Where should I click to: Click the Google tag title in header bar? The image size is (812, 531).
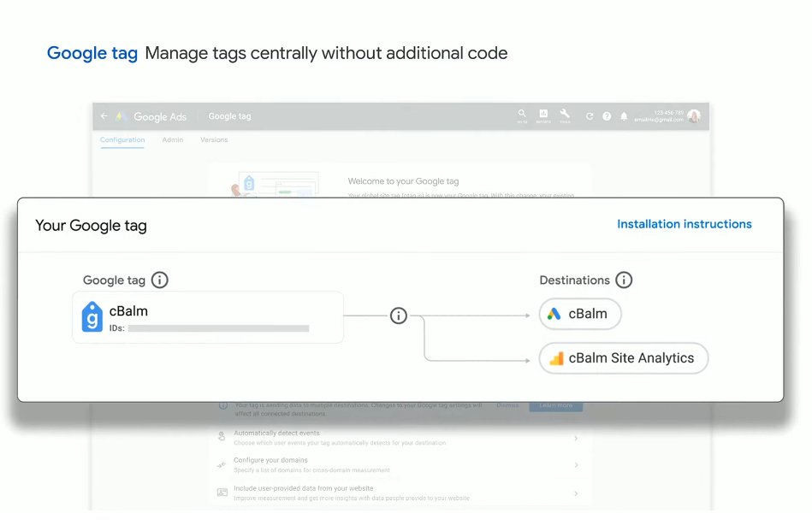click(229, 116)
